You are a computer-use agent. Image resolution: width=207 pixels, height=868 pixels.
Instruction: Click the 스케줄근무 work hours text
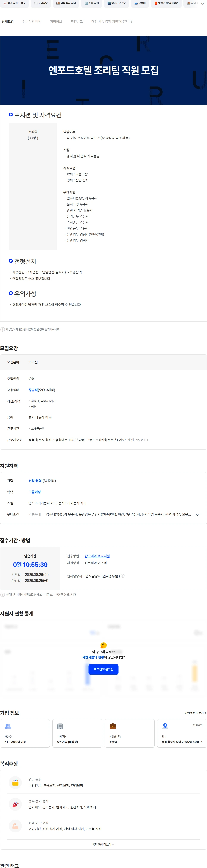(x=38, y=429)
